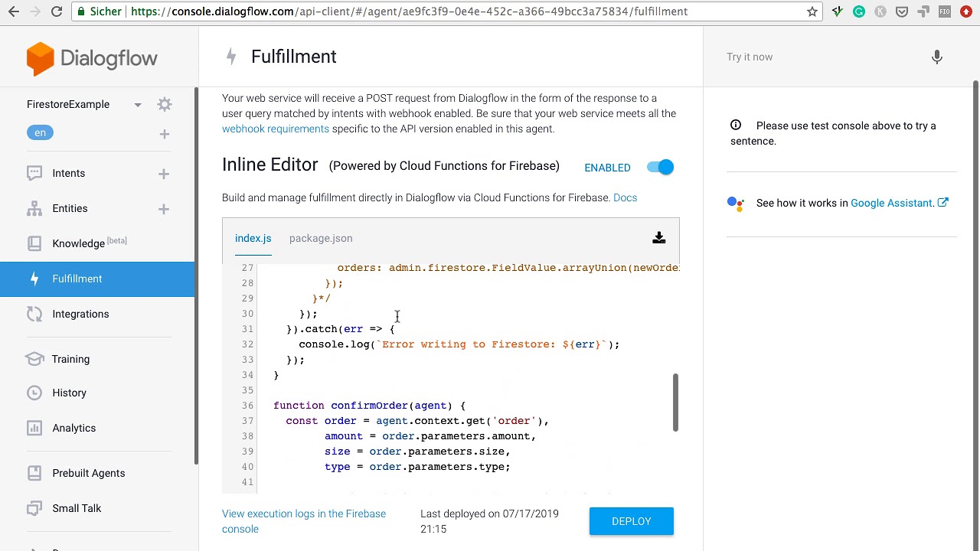Click the Entities hierarchy icon

[x=34, y=209]
